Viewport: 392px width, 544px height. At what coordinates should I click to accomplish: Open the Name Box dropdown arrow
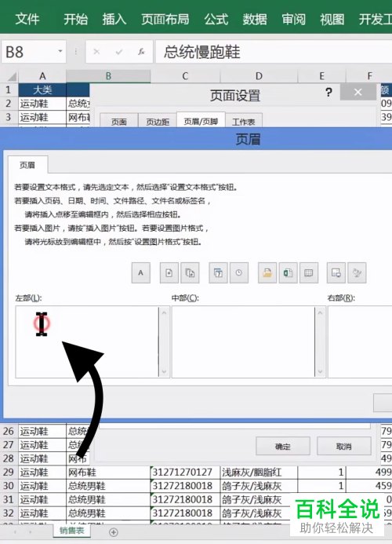pyautogui.click(x=60, y=51)
